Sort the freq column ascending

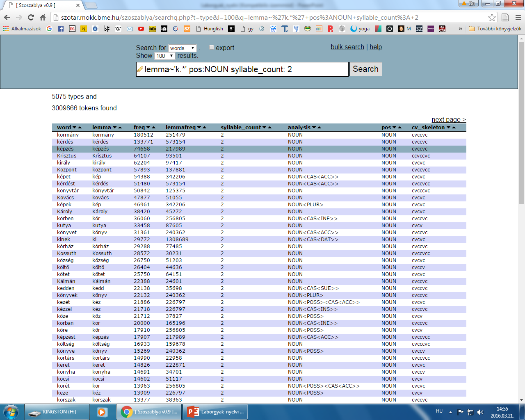153,128
